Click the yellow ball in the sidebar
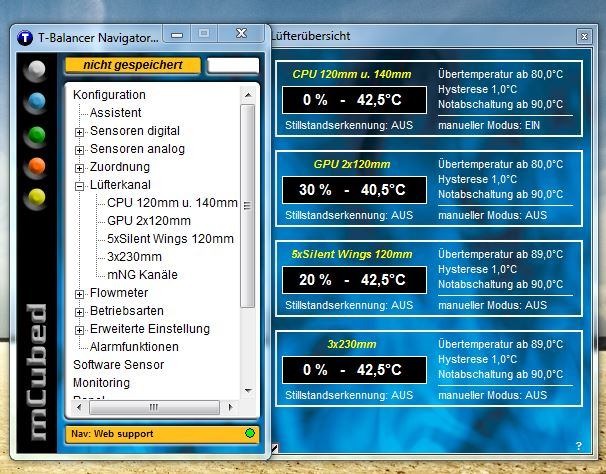606x474 pixels. [x=36, y=197]
